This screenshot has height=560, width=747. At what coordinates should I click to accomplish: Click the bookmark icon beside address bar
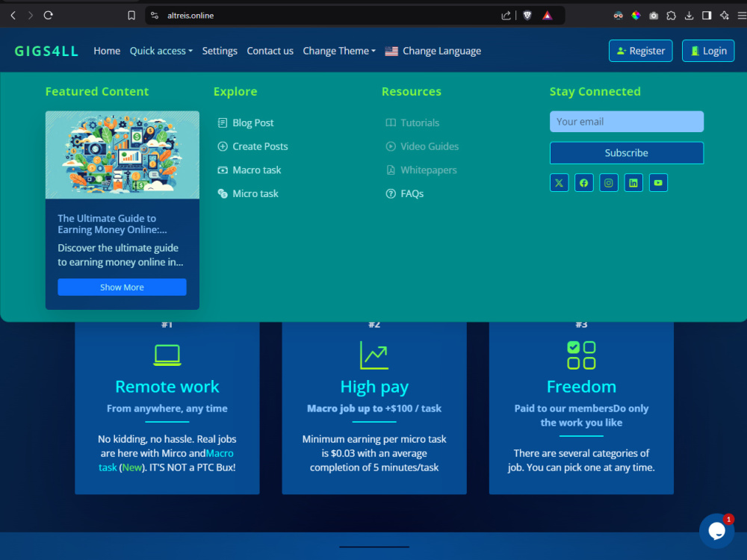pos(131,15)
